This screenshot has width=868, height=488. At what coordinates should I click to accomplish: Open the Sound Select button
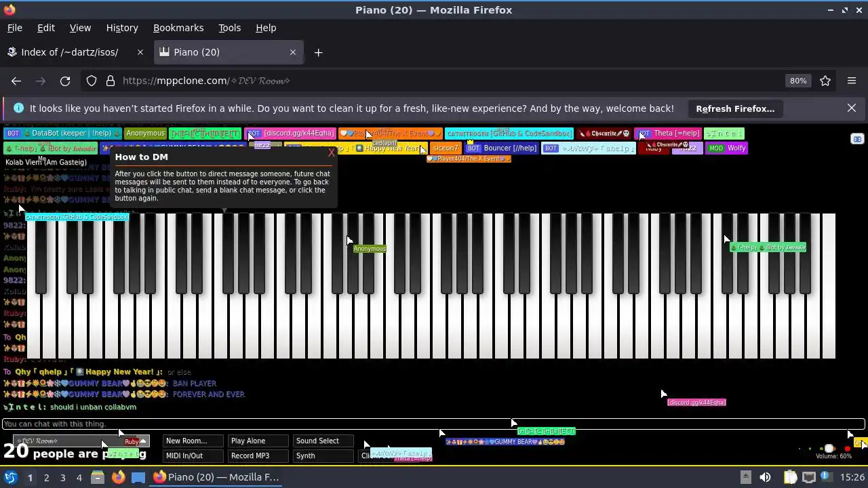tap(322, 441)
